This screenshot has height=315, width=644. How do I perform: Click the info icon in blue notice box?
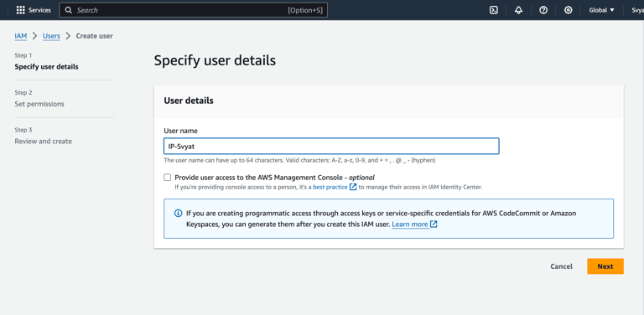pyautogui.click(x=178, y=214)
